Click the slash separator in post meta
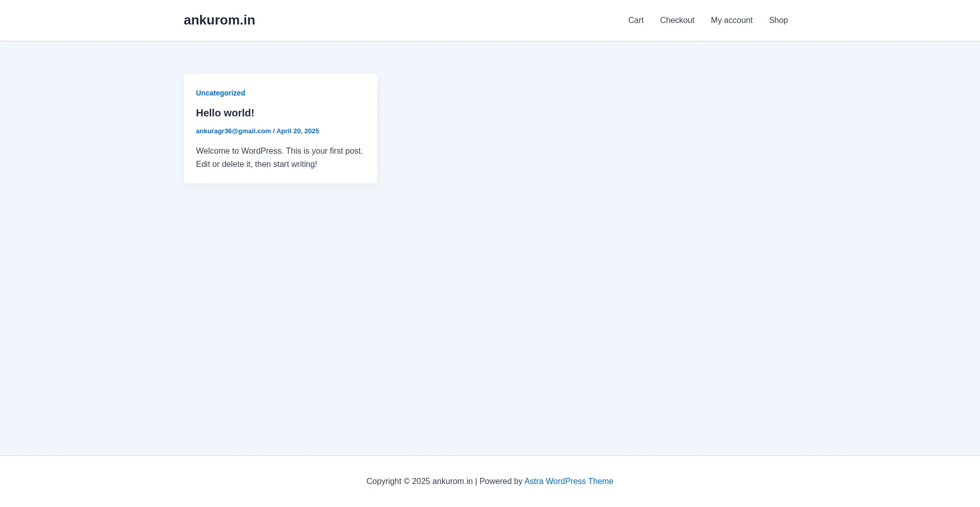Image resolution: width=980 pixels, height=507 pixels. point(274,131)
